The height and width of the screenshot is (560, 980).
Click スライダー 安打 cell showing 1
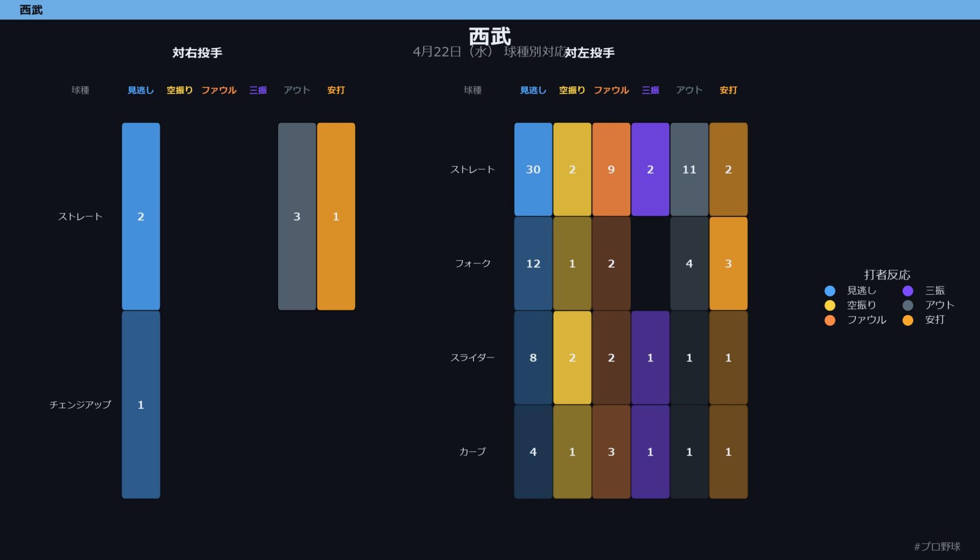pos(728,358)
